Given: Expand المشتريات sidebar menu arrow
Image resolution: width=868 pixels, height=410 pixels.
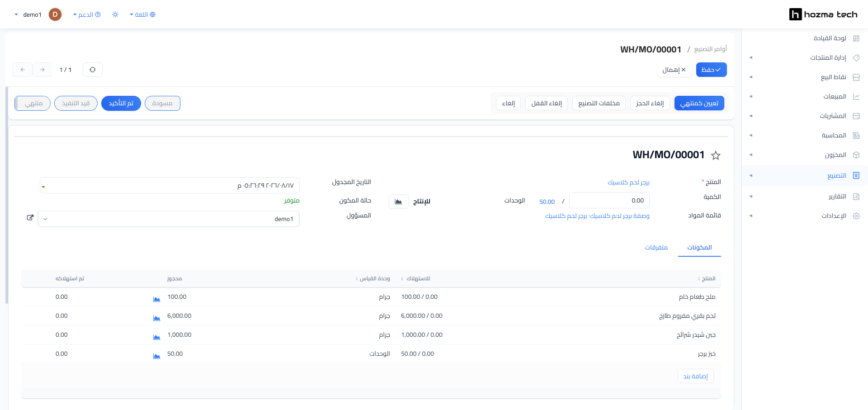Looking at the screenshot, I should 751,116.
